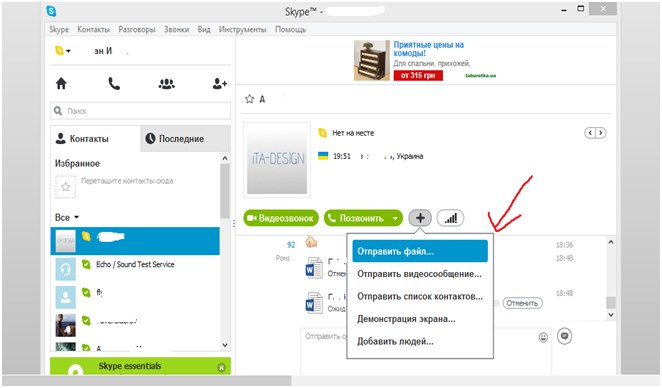The height and width of the screenshot is (388, 662).
Task: Click the Позвонить call button
Action: click(x=356, y=218)
